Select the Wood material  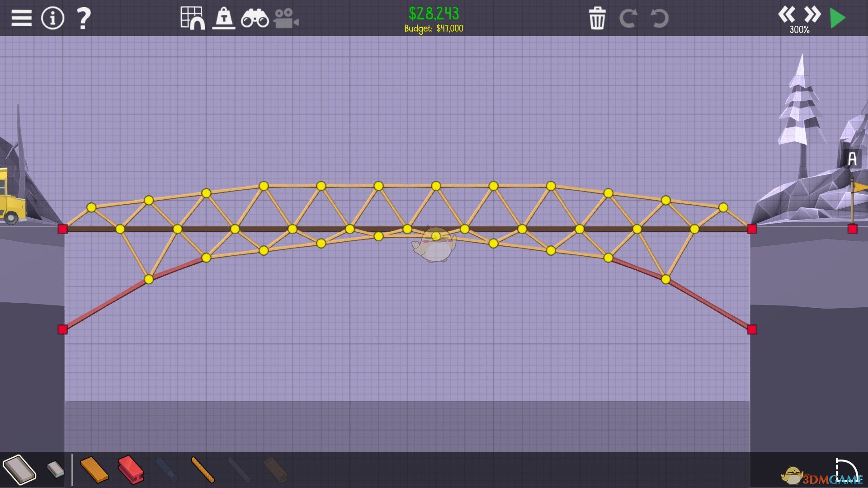94,469
